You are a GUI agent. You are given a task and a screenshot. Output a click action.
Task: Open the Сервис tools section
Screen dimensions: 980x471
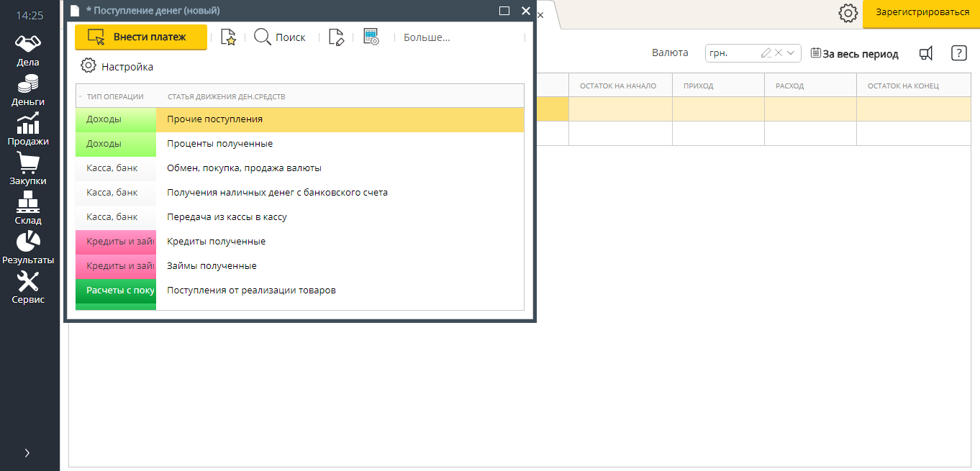28,288
